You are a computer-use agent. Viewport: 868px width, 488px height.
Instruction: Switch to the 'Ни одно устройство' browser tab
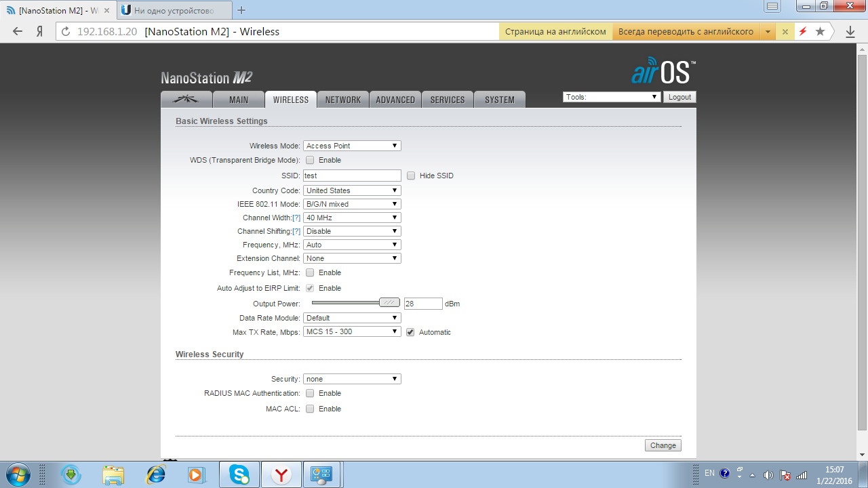pos(174,11)
